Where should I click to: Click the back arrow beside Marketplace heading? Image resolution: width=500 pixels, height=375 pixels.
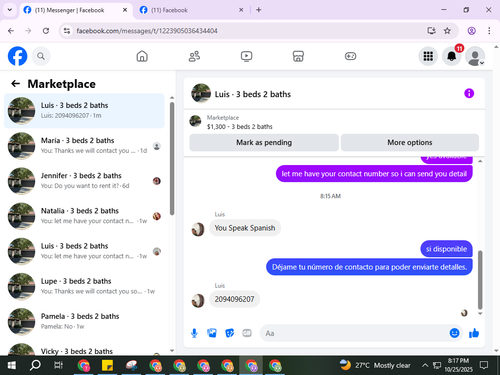tap(15, 84)
